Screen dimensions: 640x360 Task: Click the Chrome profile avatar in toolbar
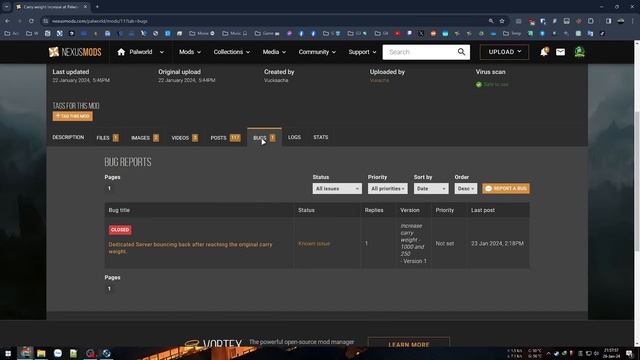click(x=621, y=21)
